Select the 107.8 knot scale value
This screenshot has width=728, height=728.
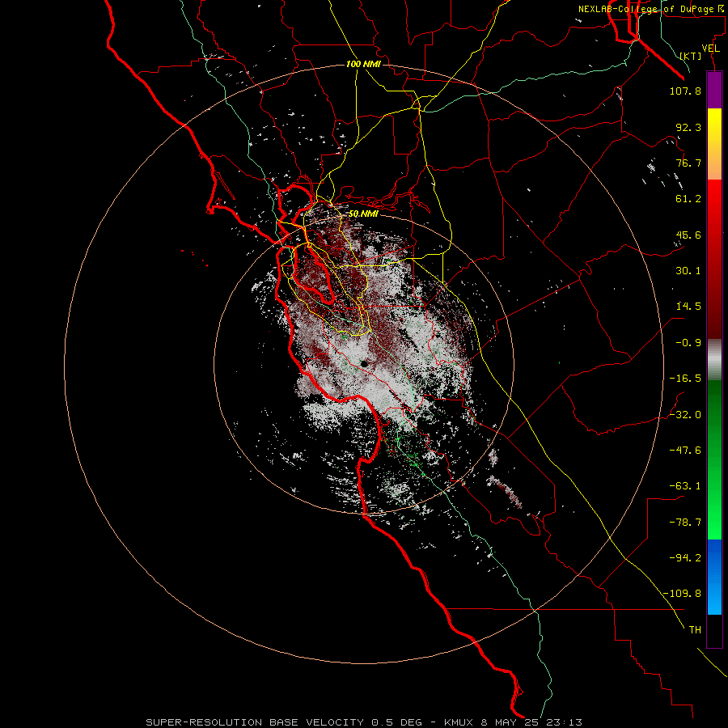(685, 91)
